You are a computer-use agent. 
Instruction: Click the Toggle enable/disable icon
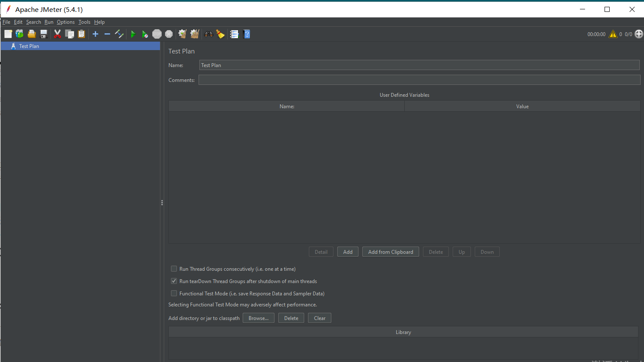[x=119, y=34]
